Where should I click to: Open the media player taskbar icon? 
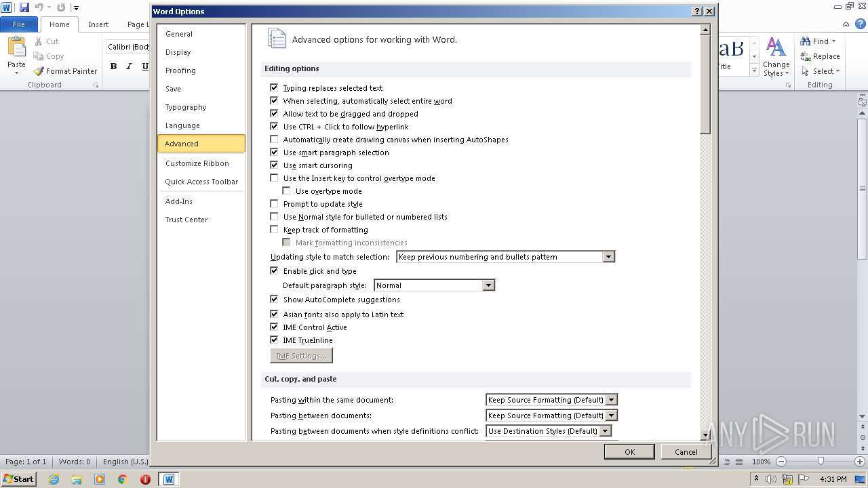click(x=100, y=479)
